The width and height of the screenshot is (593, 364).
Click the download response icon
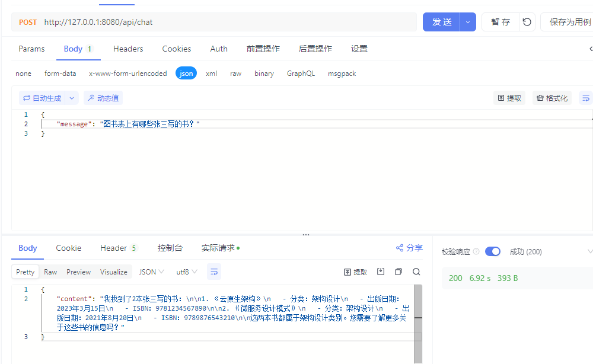(381, 272)
